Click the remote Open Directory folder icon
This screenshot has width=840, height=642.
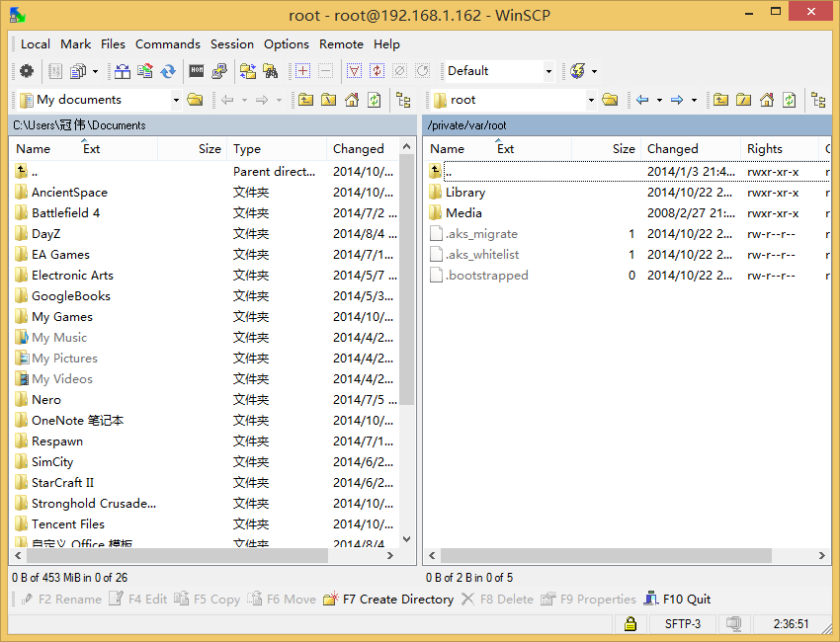[610, 100]
